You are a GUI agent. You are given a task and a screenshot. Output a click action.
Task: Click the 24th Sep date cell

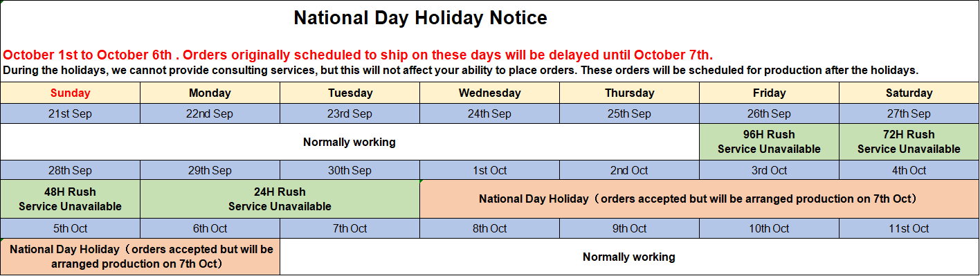pos(489,113)
